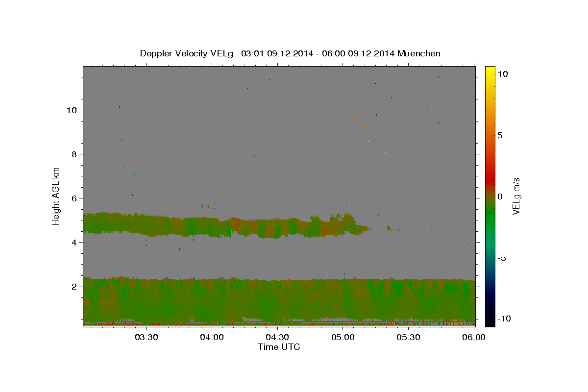Click the height tick label 10
The height and width of the screenshot is (392, 588).
[x=71, y=110]
